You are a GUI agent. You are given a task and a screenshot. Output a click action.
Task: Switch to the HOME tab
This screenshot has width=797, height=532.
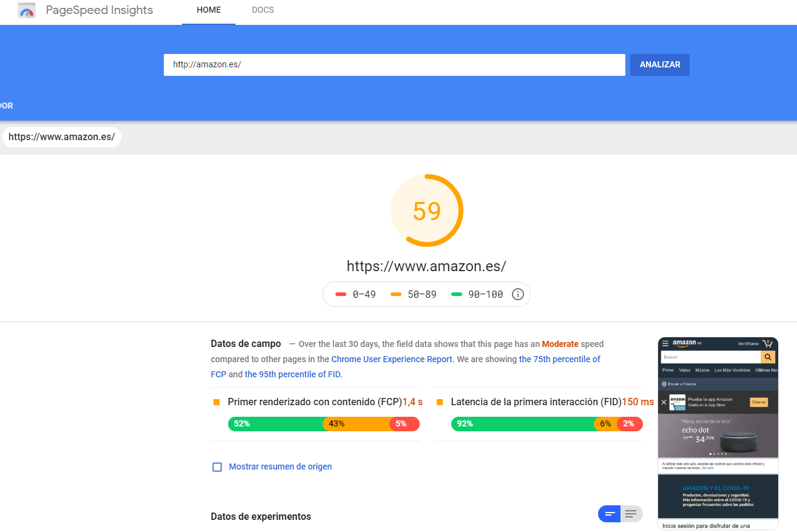pyautogui.click(x=208, y=10)
